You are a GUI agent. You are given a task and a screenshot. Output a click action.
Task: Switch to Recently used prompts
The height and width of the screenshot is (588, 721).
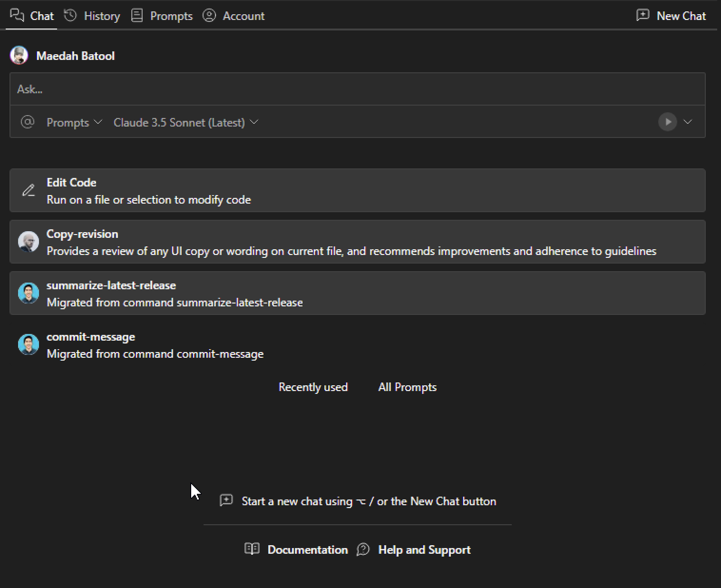[313, 387]
